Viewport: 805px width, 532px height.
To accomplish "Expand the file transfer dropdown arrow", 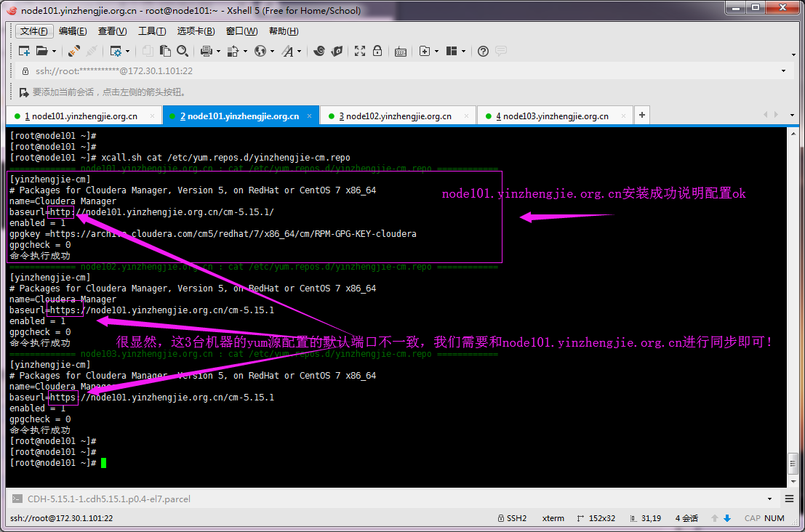I will tap(245, 52).
